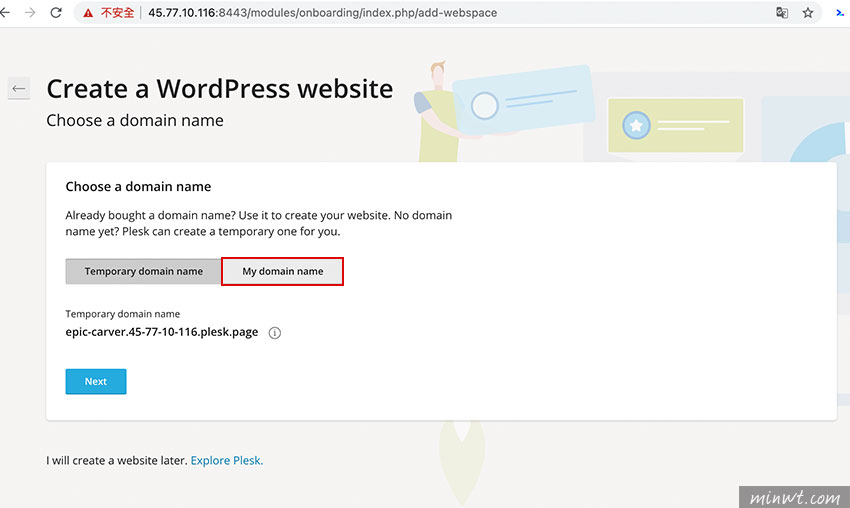Click the URL in the address bar
The image size is (850, 508).
pos(323,12)
